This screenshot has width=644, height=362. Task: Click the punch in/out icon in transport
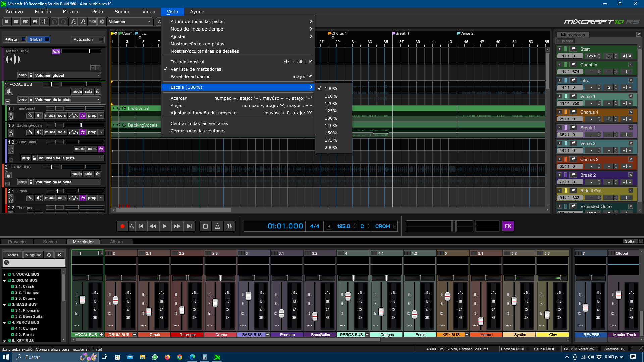229,226
